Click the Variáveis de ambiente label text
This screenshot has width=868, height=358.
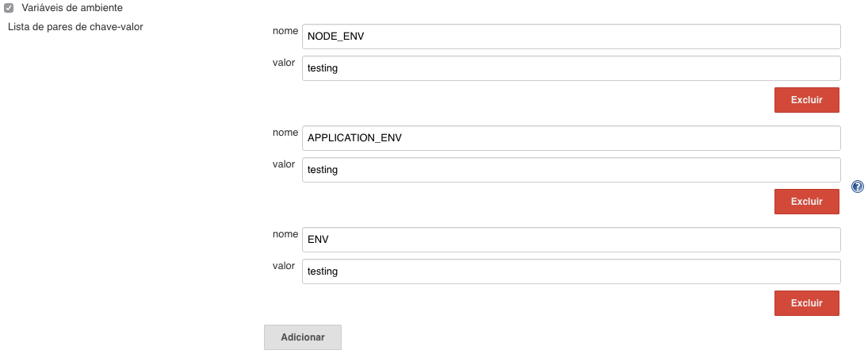coord(72,8)
